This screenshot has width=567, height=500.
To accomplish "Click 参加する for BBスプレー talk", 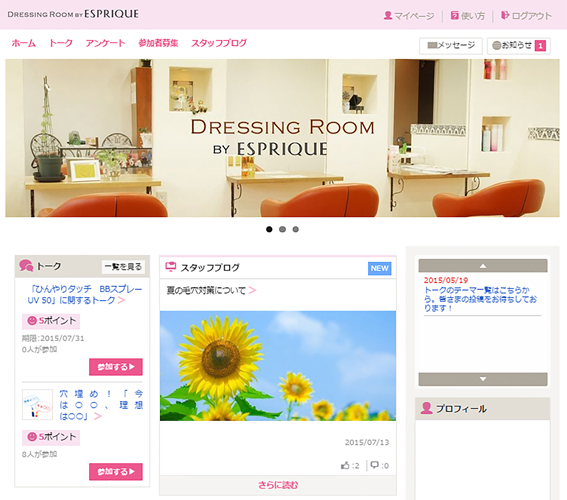I will click(116, 367).
